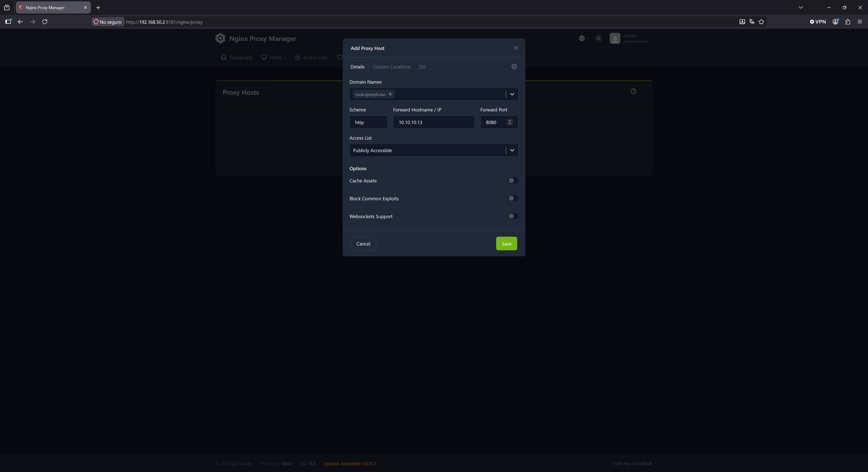Expand the browser tab search chevron

click(801, 7)
